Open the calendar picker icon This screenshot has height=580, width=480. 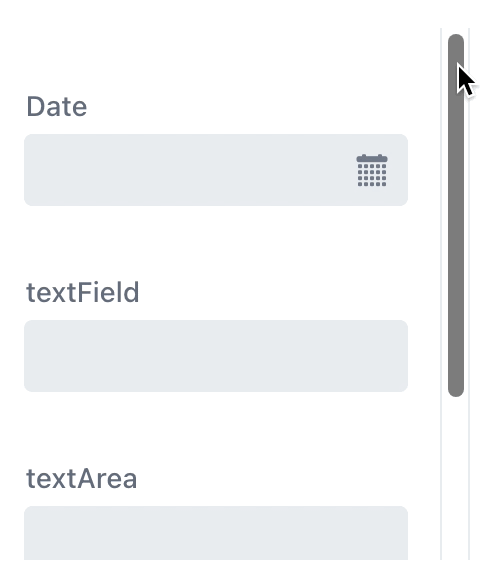click(372, 171)
